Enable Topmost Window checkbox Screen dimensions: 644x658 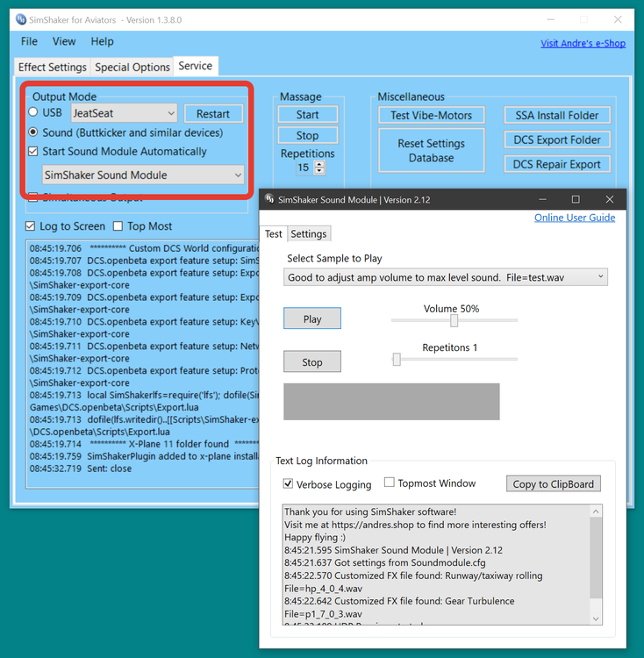[390, 483]
